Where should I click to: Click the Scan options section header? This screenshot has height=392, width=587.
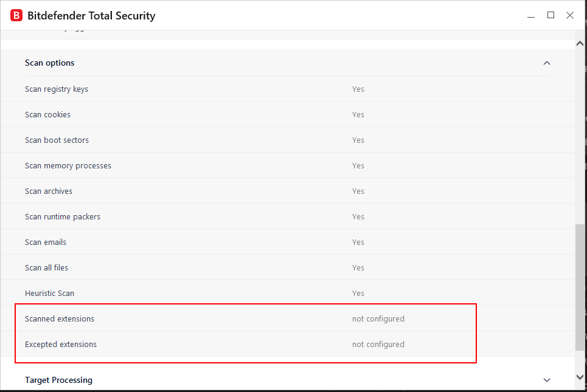click(50, 63)
